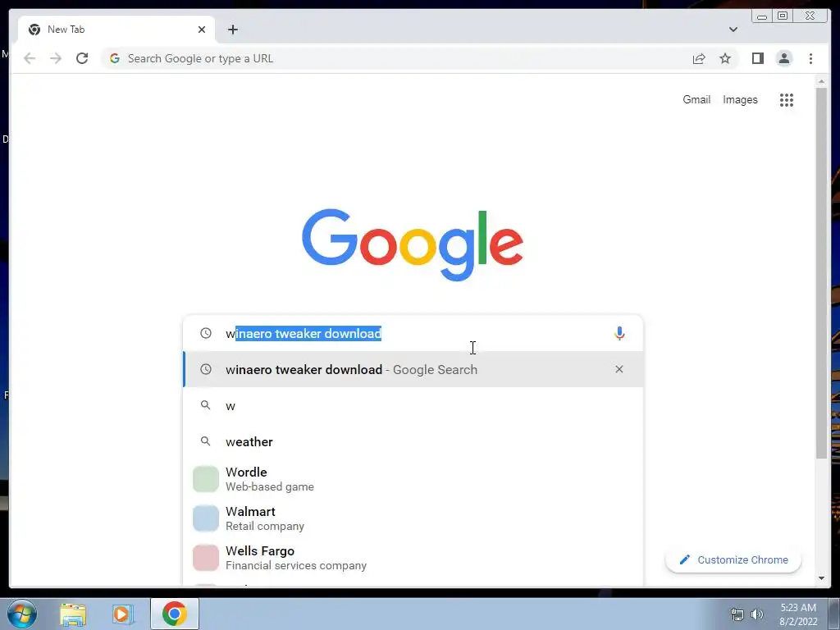Select the single w suggestion

(x=413, y=405)
